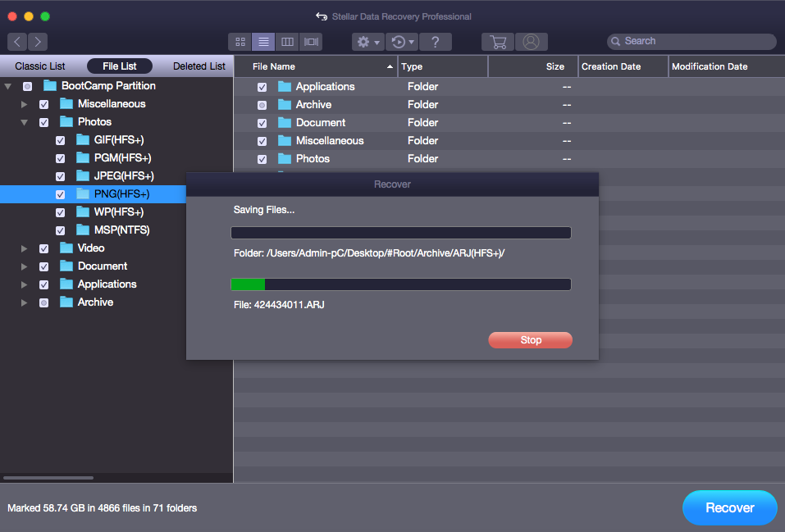
Task: Uncheck the MSP(NTFS) checkbox
Action: [x=60, y=230]
